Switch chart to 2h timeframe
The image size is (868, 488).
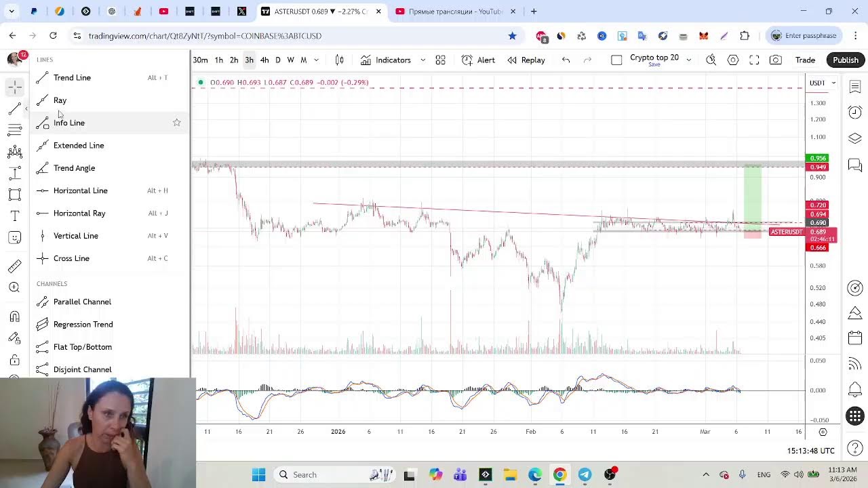coord(234,60)
